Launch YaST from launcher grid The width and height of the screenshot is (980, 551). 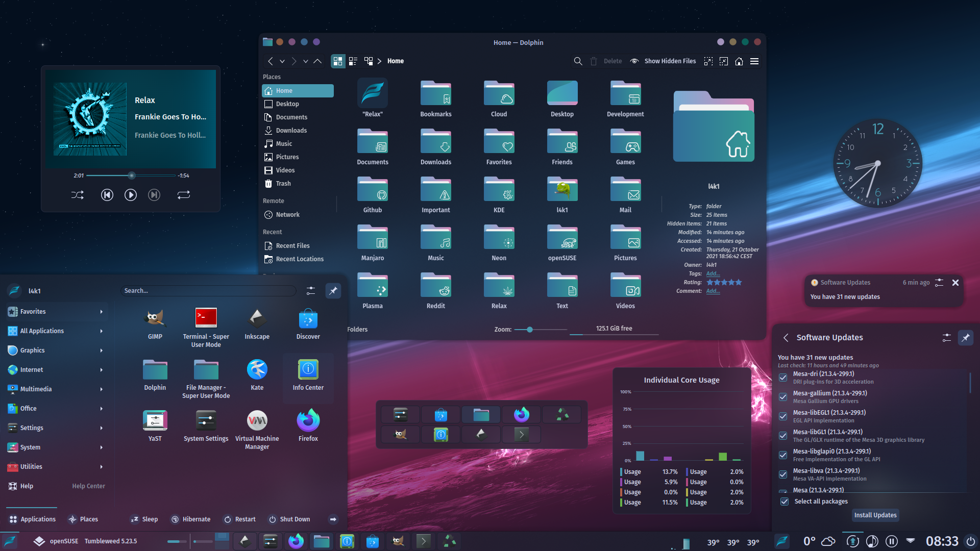click(x=155, y=427)
